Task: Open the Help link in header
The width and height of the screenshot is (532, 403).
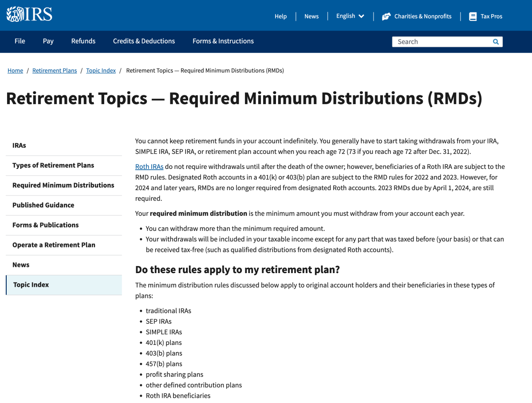Action: [280, 16]
